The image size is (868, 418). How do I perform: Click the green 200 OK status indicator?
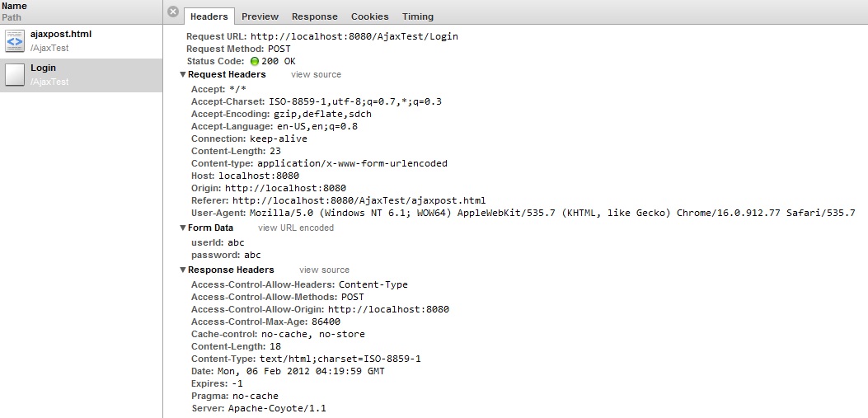pos(255,62)
